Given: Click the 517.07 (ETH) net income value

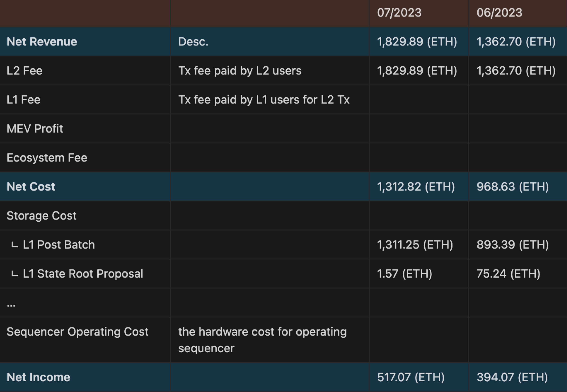Looking at the screenshot, I should click(x=411, y=377).
